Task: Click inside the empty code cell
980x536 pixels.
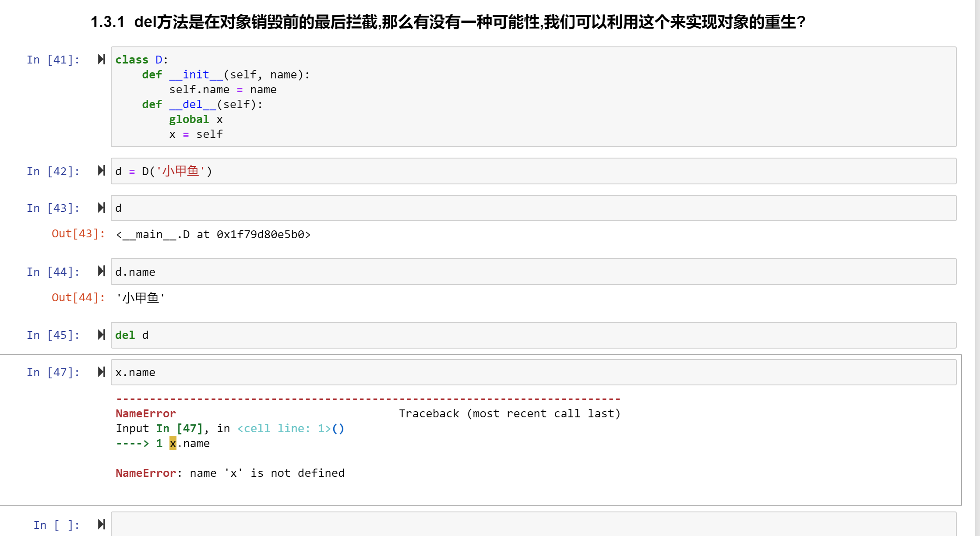Action: pyautogui.click(x=533, y=524)
